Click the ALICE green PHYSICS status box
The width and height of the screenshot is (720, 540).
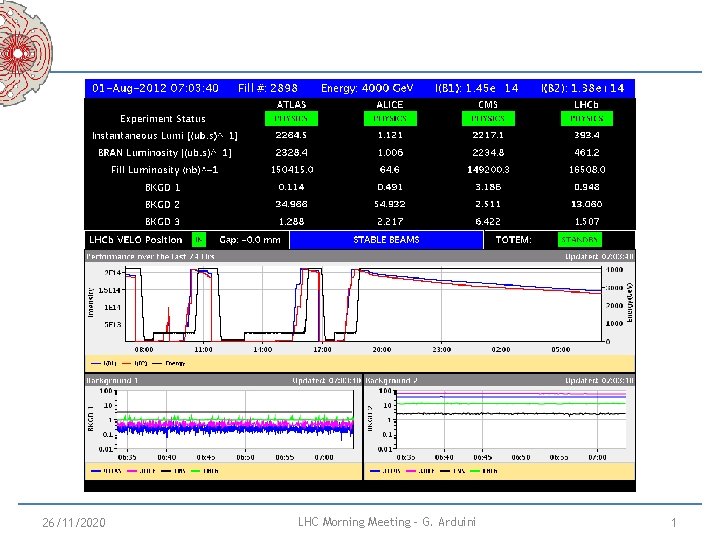[390, 118]
